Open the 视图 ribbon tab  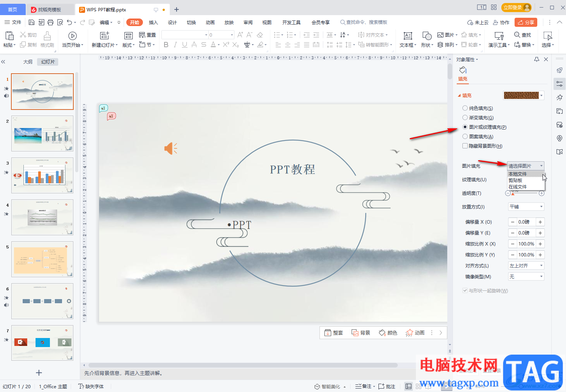tap(267, 22)
